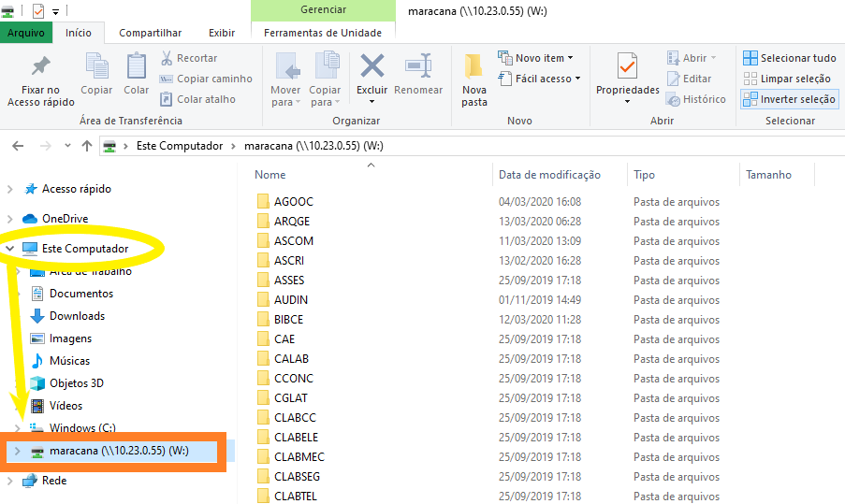Open the Novo item dropdown
845x504 pixels.
pyautogui.click(x=536, y=58)
